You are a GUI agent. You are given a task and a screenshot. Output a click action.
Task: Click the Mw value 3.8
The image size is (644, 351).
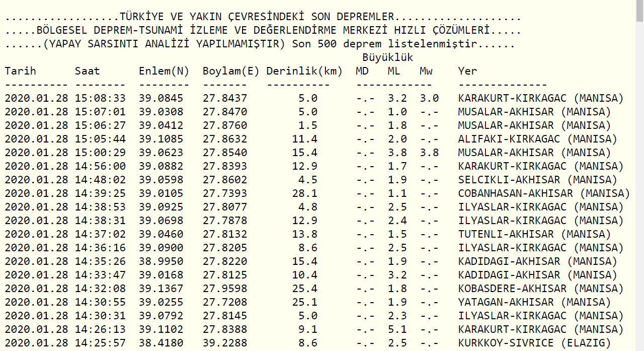429,153
